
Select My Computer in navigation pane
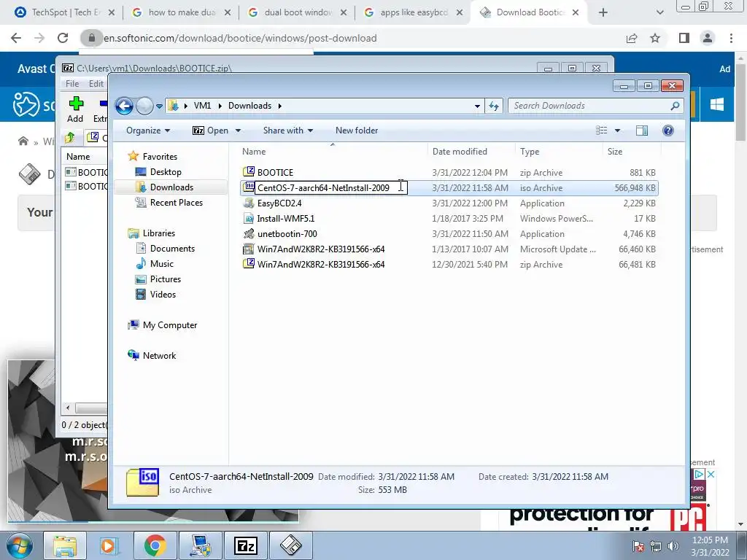coord(169,324)
